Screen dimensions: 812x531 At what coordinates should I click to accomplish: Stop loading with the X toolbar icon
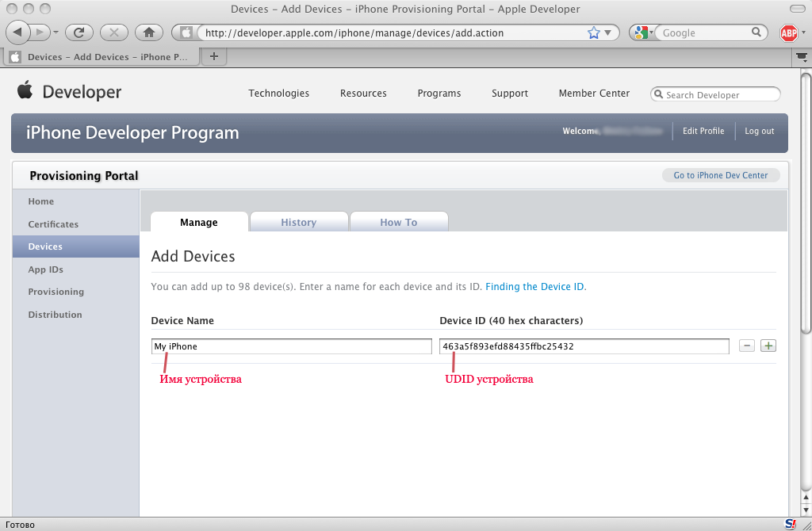[x=114, y=32]
